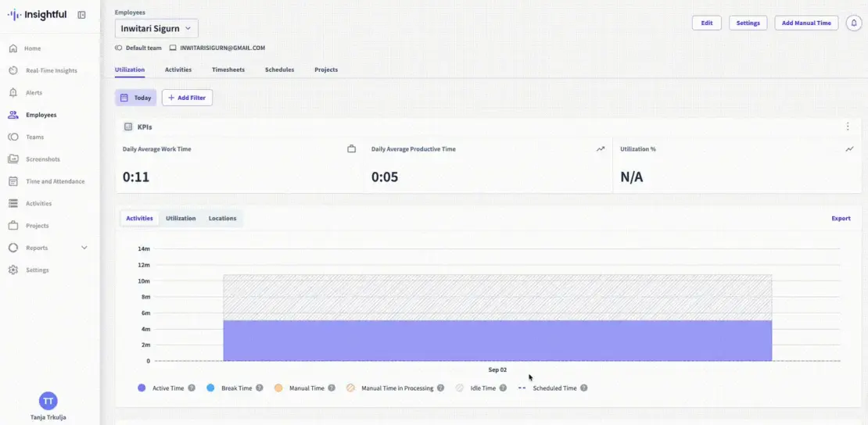Click the purple Active Time bar
Screen dimensions: 868x425
[x=497, y=341]
